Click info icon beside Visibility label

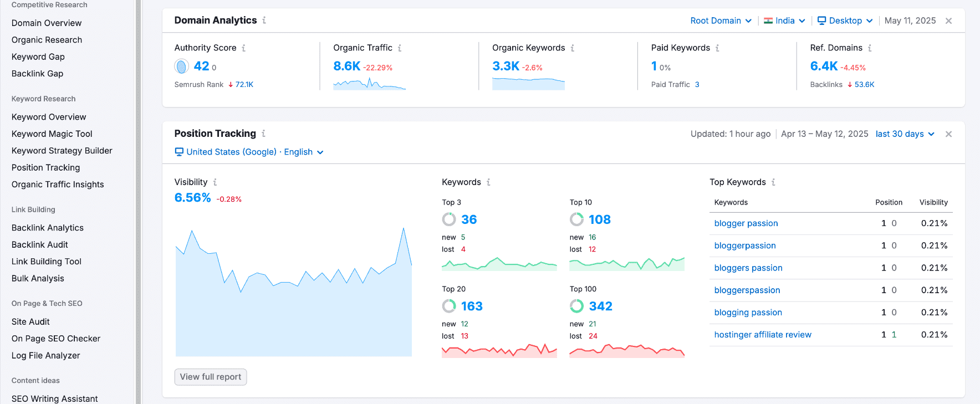click(215, 182)
